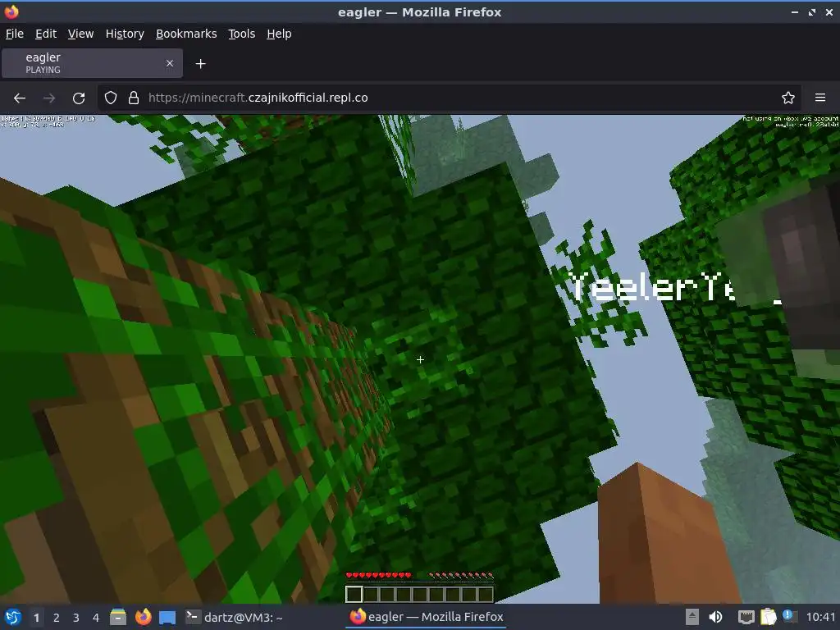Screen dimensions: 840x630
Task: Switch to workspace 3
Action: tap(76, 618)
